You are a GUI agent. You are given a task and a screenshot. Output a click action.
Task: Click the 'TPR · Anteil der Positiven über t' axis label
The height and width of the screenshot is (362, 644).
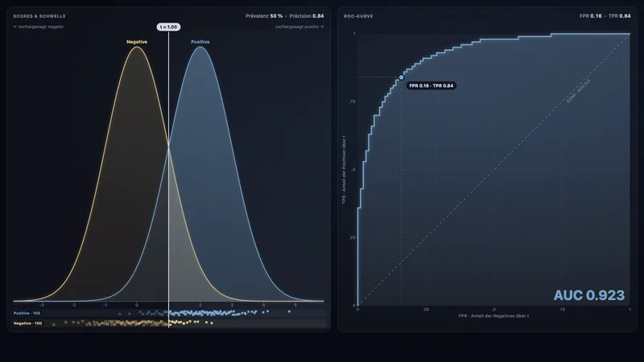click(x=344, y=170)
